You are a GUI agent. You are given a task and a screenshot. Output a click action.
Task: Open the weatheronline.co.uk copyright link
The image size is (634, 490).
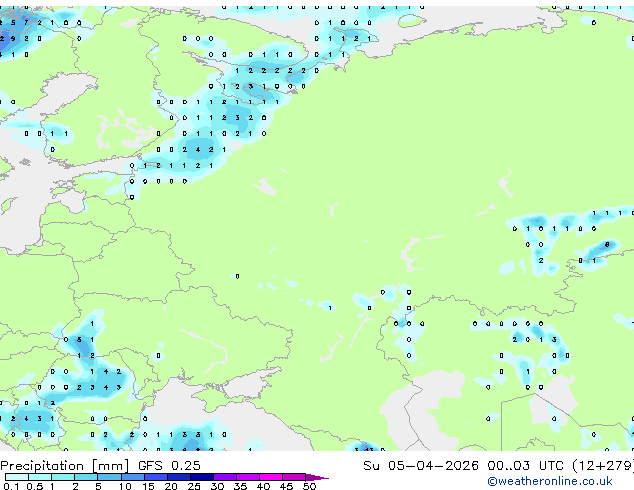549,481
